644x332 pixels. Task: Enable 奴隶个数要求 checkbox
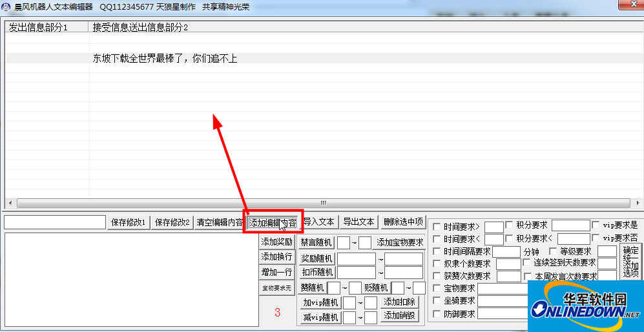(x=437, y=264)
